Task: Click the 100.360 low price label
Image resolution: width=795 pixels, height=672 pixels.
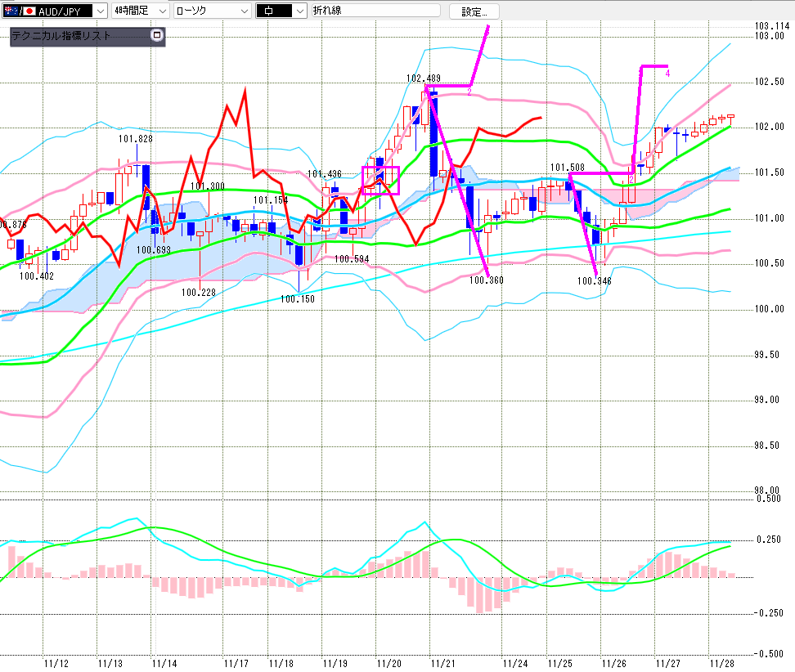Action: coord(486,280)
